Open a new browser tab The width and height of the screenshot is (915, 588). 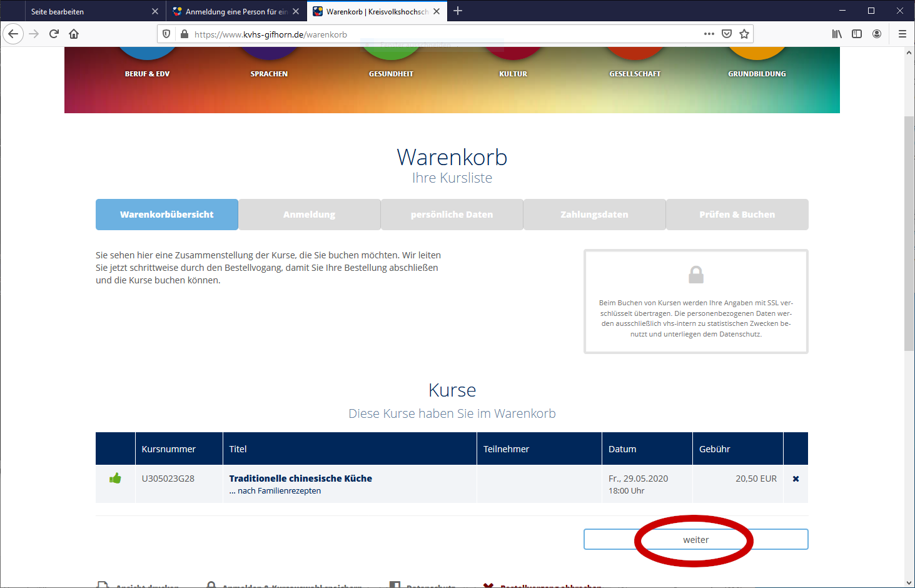(458, 11)
